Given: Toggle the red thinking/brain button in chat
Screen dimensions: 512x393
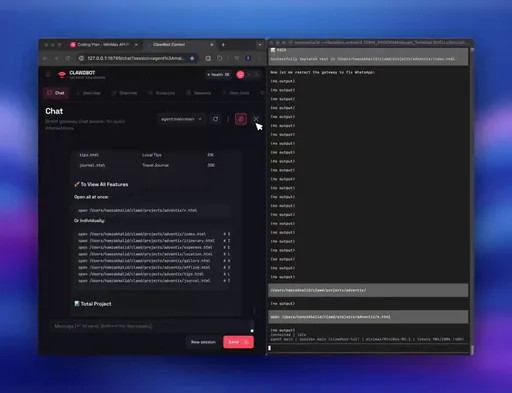Looking at the screenshot, I should point(241,119).
